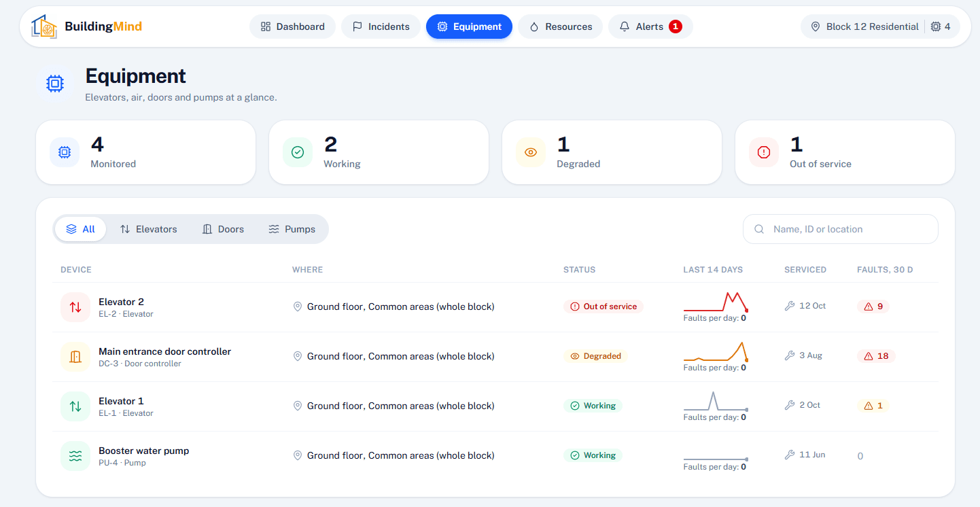The width and height of the screenshot is (980, 507).
Task: Click Elevator 1 Working status badge
Action: [593, 406]
